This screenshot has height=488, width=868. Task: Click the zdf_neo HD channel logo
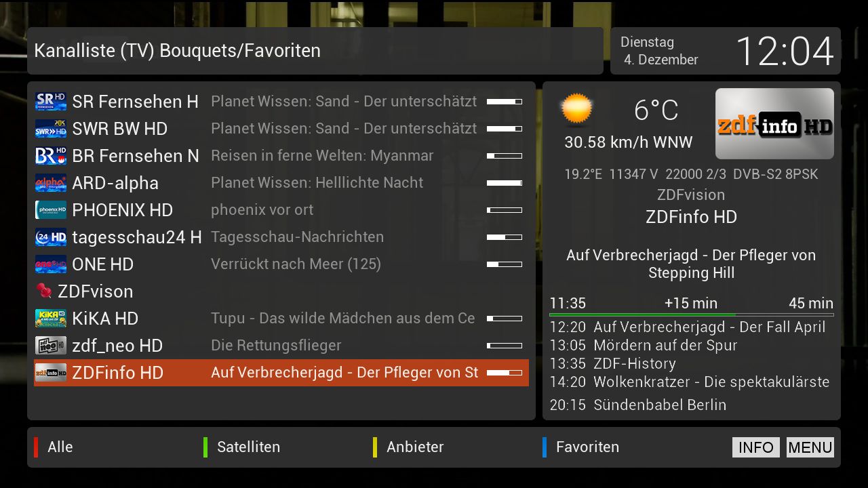pos(51,346)
